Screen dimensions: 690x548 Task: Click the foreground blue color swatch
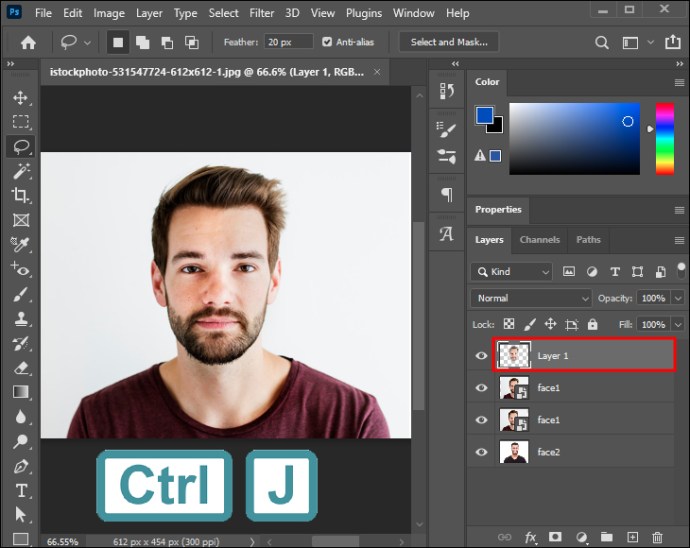coord(484,115)
